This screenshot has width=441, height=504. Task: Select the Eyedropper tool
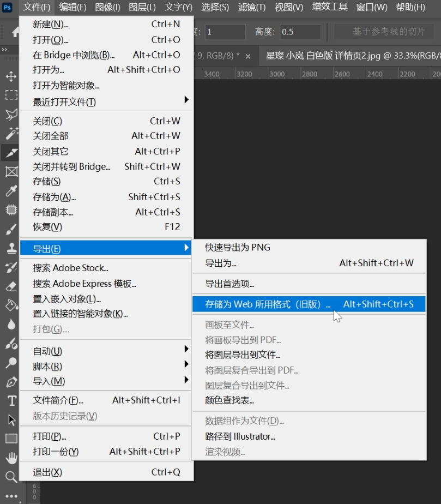coord(11,190)
